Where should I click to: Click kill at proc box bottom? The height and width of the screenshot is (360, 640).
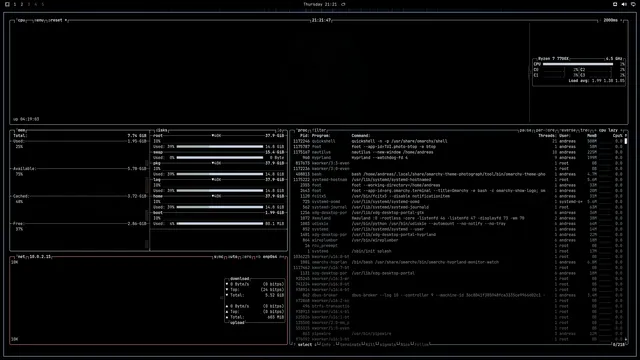[370, 344]
